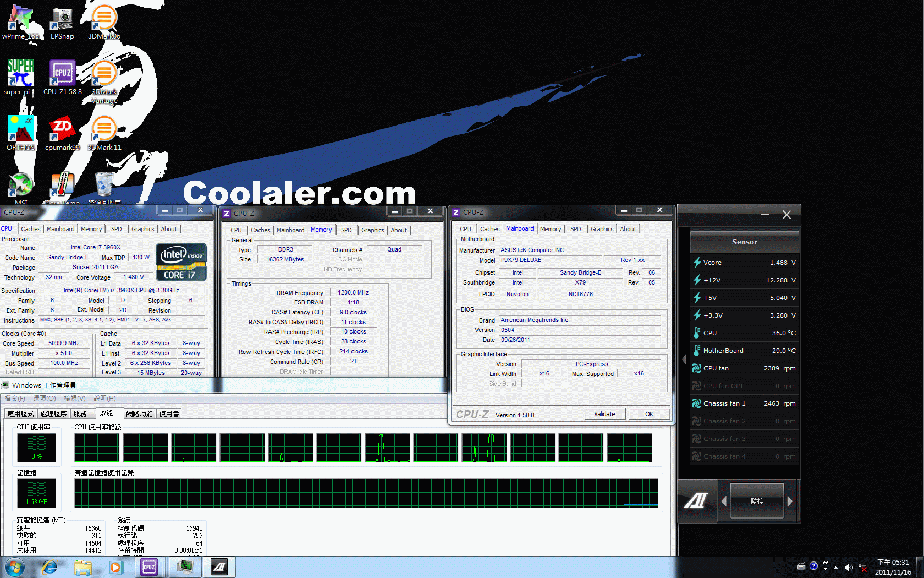Screen dimensions: 924x578
Task: Click the MotherBoard temperature thermometer icon
Action: [697, 351]
